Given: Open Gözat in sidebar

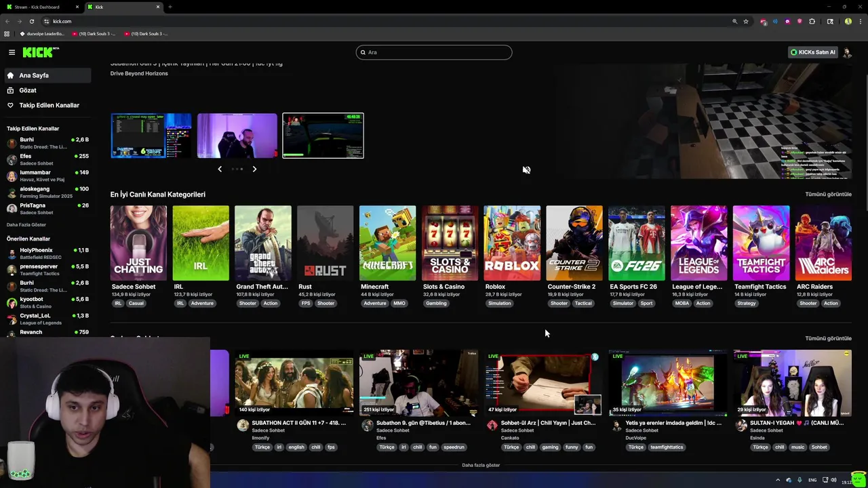Looking at the screenshot, I should 47,90.
